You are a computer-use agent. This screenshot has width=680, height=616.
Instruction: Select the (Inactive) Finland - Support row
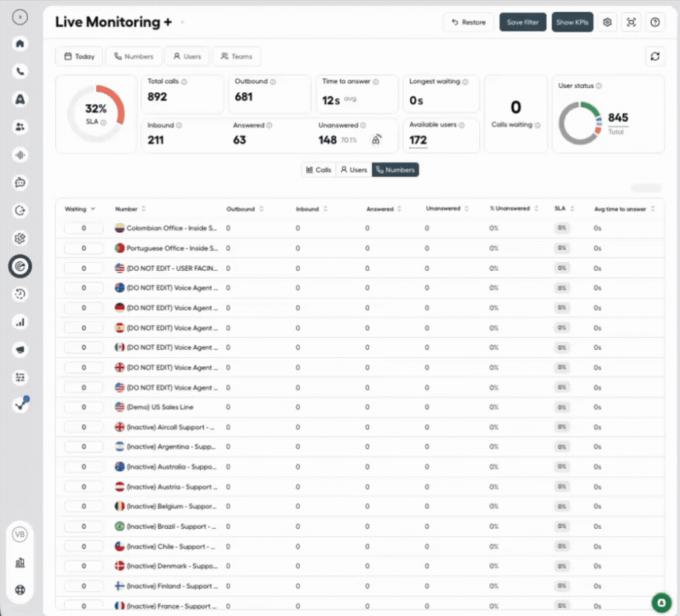coord(360,586)
